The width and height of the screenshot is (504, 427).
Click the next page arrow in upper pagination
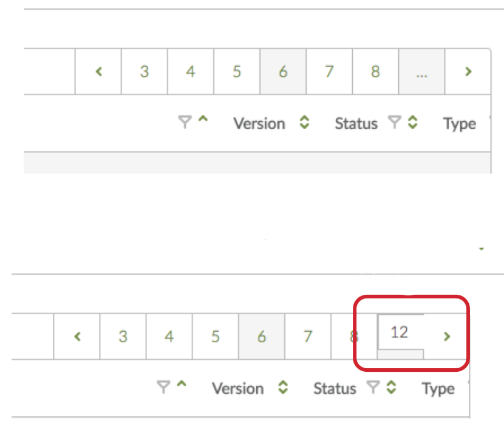(x=468, y=72)
